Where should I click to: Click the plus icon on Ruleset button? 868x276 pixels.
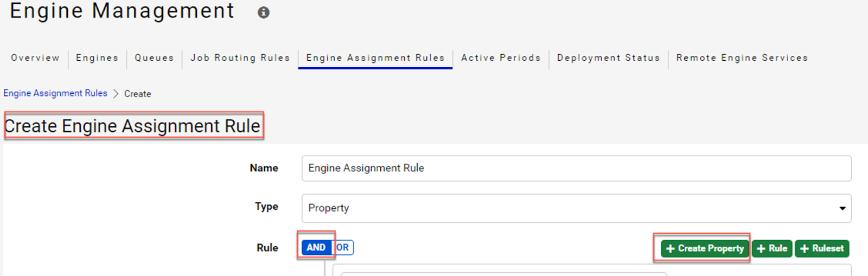(x=805, y=248)
